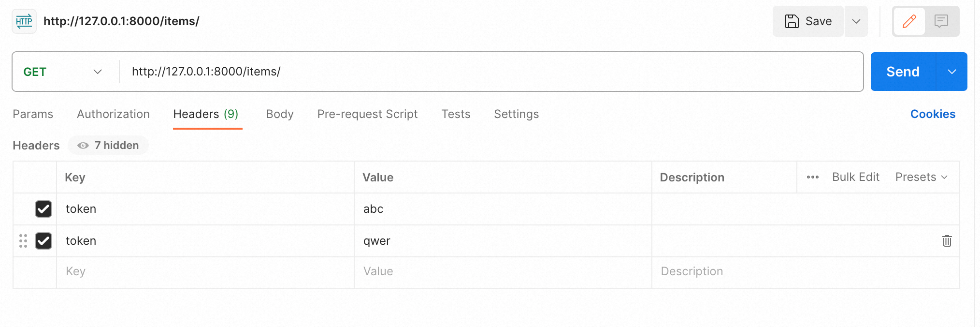Open the three-dots column options menu

(x=812, y=178)
